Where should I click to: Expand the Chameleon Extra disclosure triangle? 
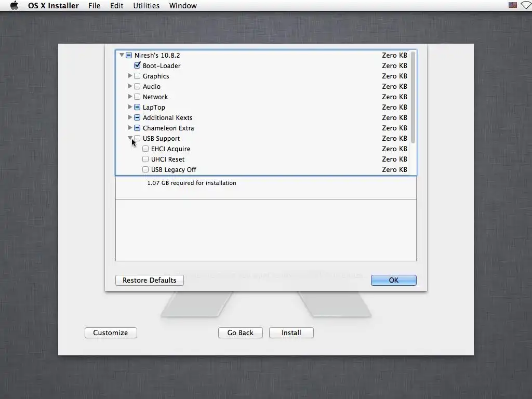point(130,128)
